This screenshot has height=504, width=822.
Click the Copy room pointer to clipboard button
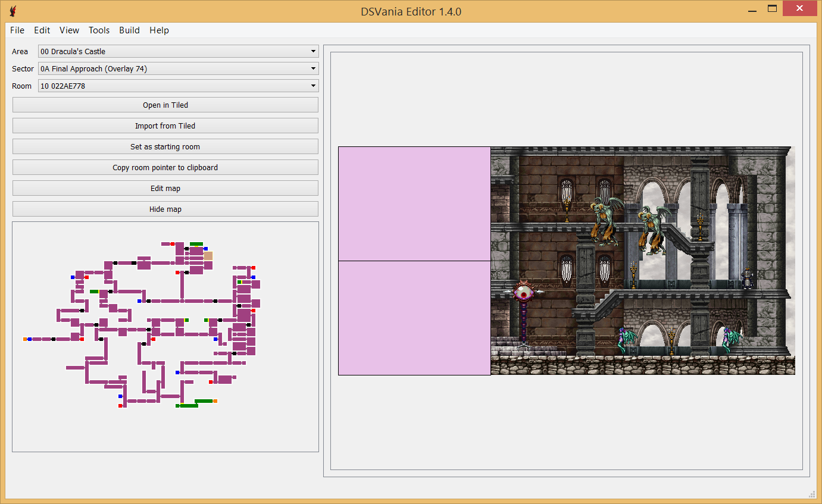[x=165, y=168]
